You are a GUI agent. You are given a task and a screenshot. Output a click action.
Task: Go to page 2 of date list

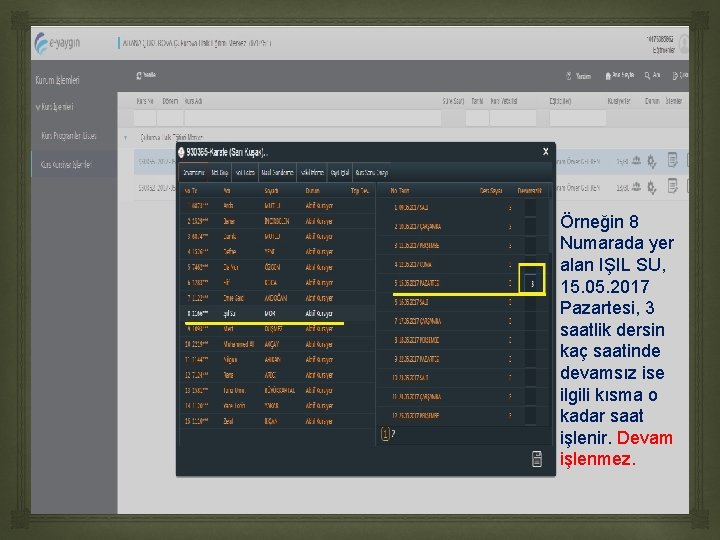[394, 433]
